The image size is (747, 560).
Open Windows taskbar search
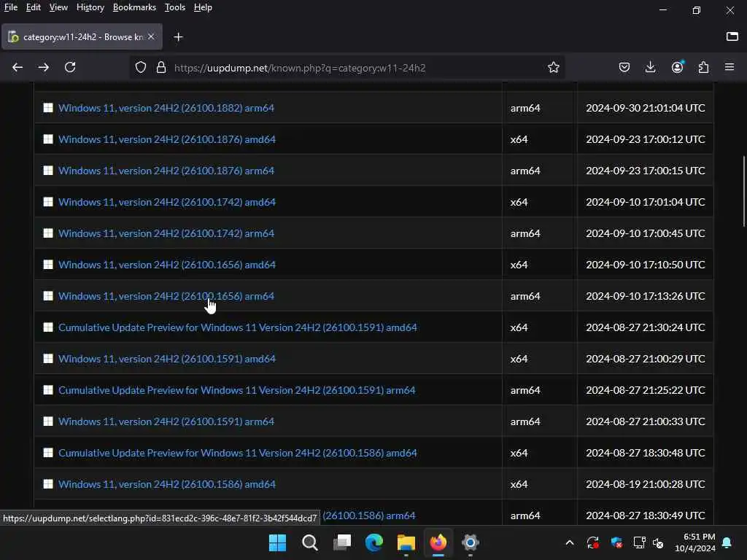(309, 542)
